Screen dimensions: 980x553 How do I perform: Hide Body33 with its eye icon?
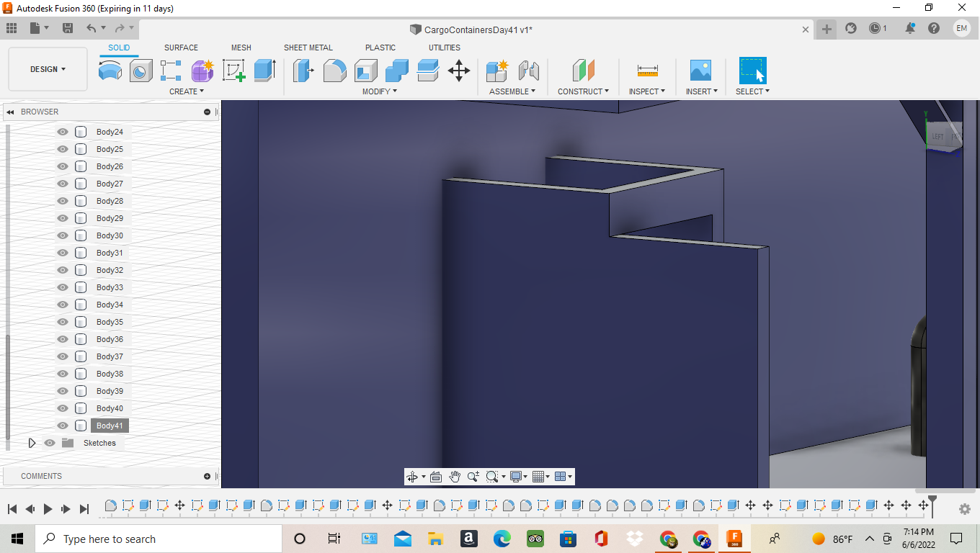pyautogui.click(x=63, y=287)
